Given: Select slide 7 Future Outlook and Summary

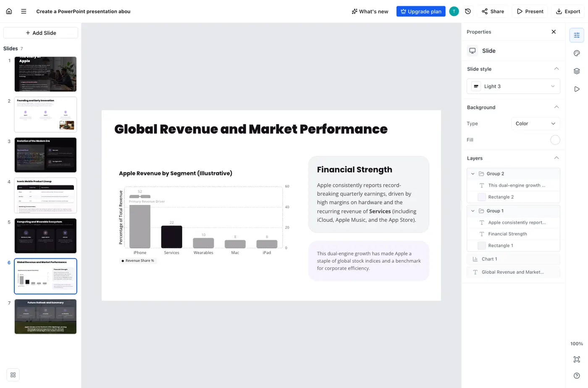Looking at the screenshot, I should pos(45,317).
